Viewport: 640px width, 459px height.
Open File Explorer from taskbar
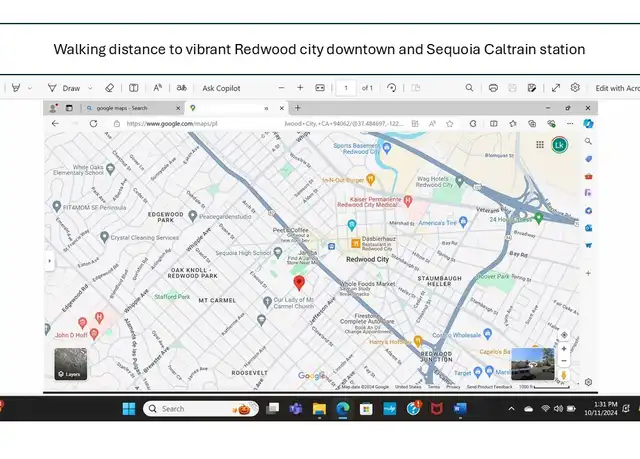pos(319,408)
